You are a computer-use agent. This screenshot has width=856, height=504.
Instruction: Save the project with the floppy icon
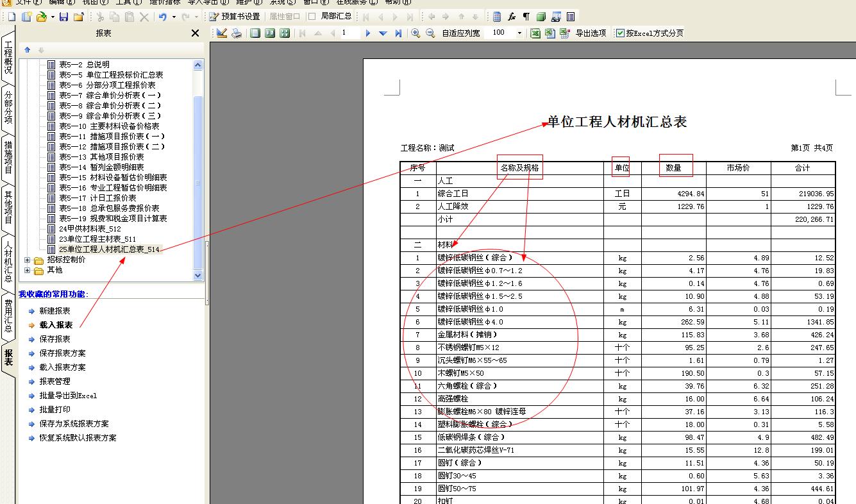coord(63,17)
